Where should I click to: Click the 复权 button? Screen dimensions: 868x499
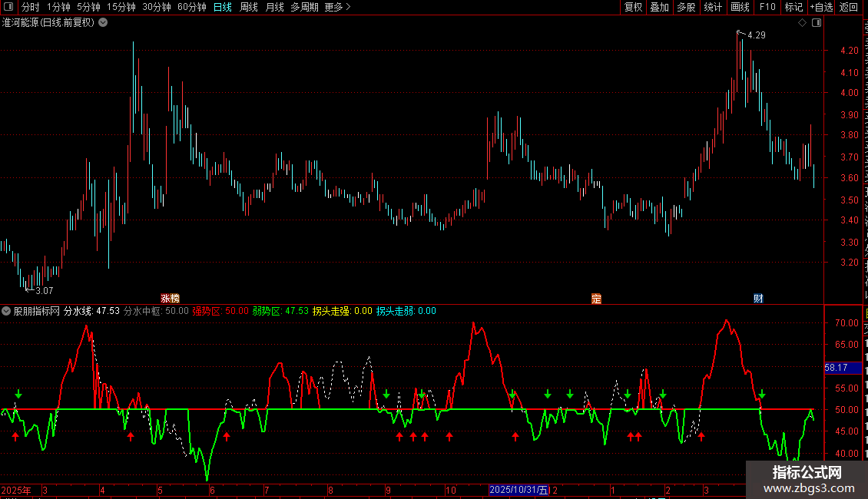point(633,7)
